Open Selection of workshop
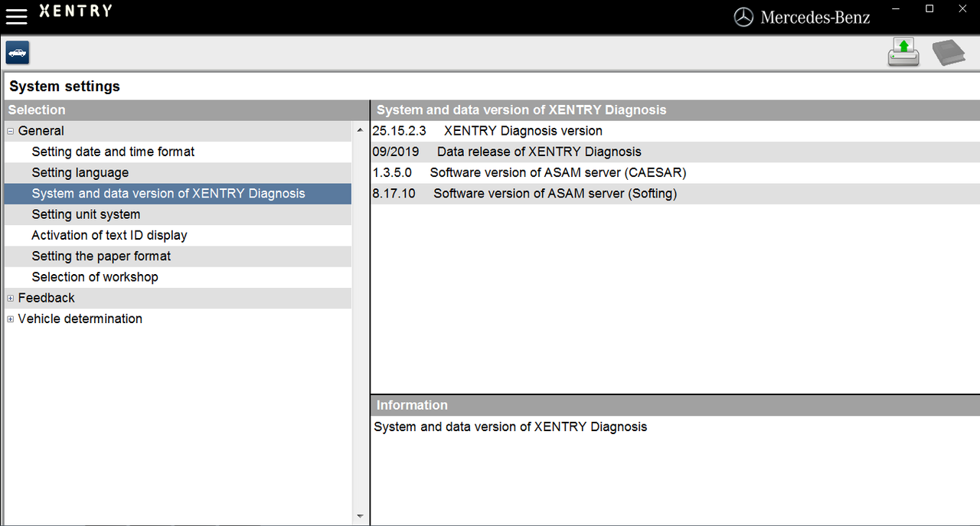The width and height of the screenshot is (980, 526). coord(178,276)
